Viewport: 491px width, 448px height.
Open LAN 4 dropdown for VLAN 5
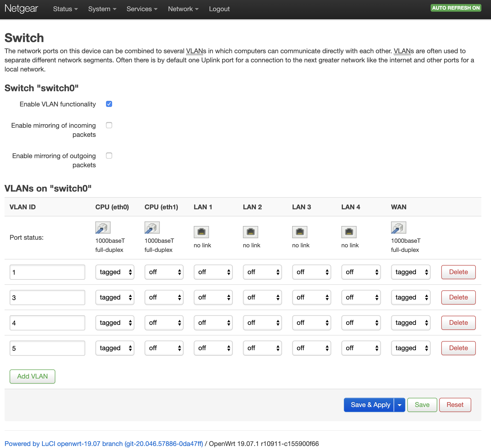tap(361, 348)
